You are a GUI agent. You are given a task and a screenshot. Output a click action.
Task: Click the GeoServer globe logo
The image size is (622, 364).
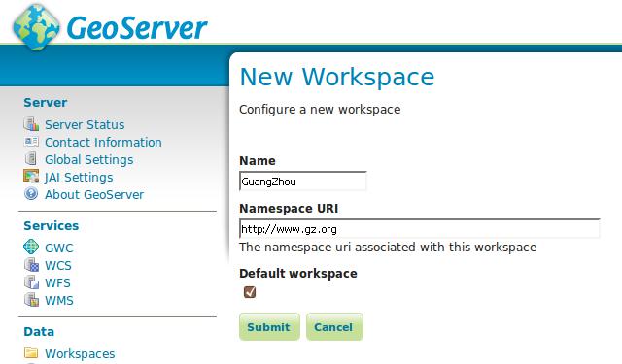tap(36, 27)
